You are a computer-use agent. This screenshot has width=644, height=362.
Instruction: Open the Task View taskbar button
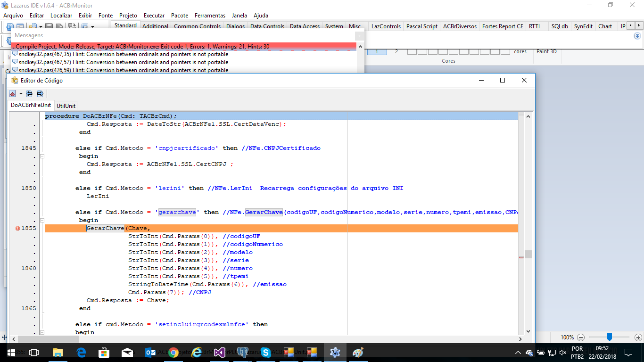[x=34, y=352]
